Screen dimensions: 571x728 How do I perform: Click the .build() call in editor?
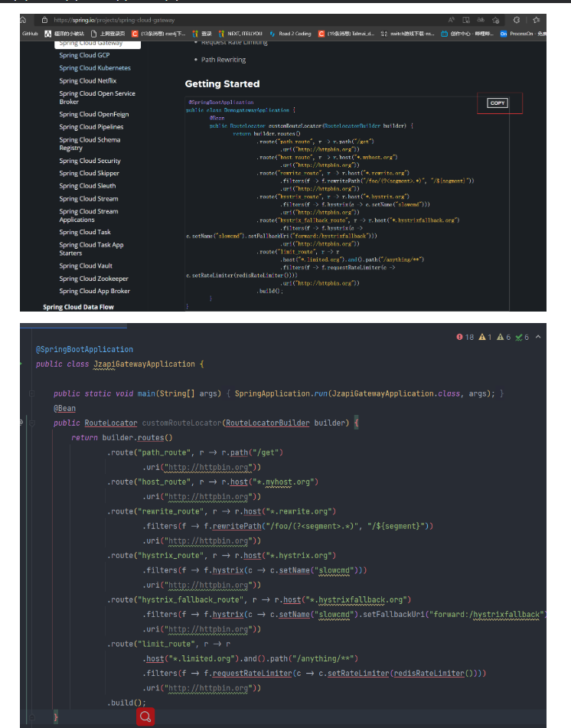[x=126, y=703]
